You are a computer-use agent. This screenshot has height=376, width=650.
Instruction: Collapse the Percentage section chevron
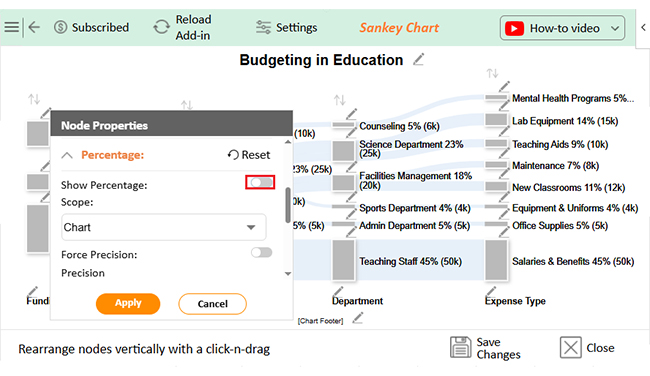pyautogui.click(x=67, y=155)
